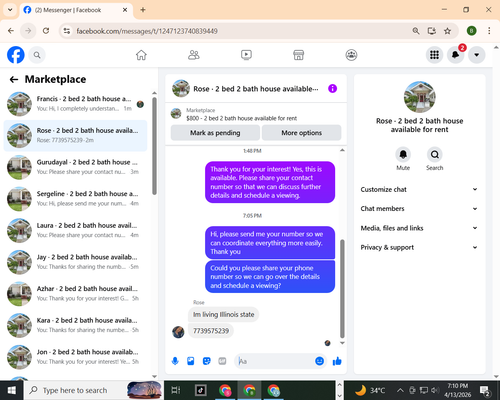Screen dimensions: 500x400
Task: Open browser zoom magnifier icon
Action: 416,31
